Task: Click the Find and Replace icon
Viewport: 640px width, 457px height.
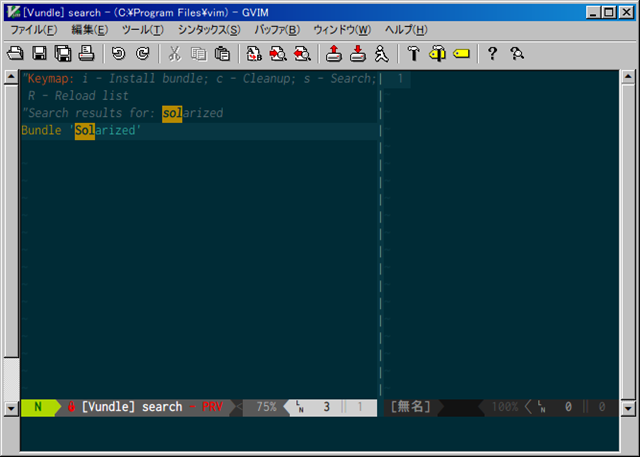Action: pos(254,53)
